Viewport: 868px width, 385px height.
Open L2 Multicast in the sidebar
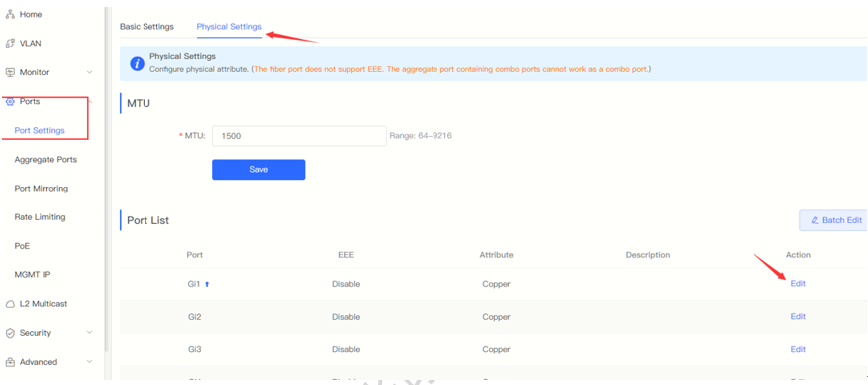[x=43, y=304]
